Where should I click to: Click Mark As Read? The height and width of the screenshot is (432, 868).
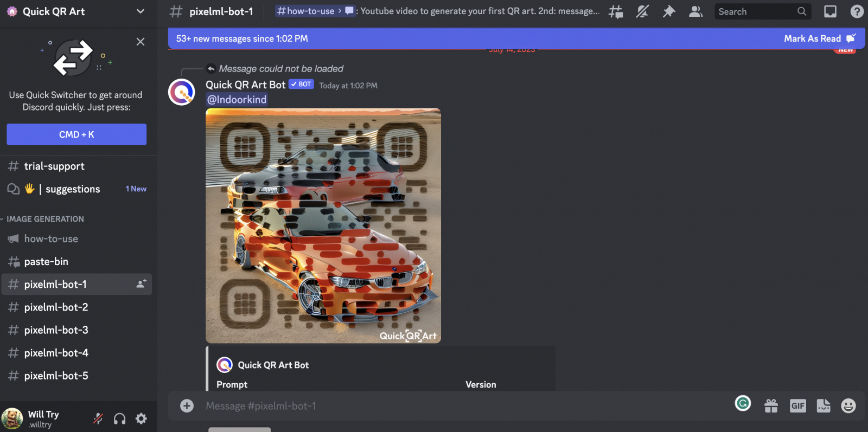pyautogui.click(x=820, y=38)
